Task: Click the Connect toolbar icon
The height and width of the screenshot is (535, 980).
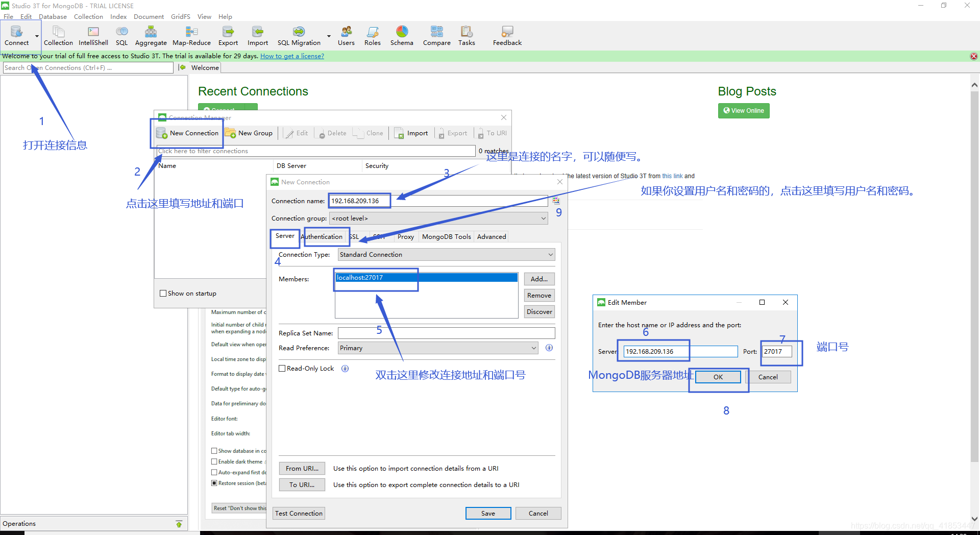Action: tap(16, 36)
